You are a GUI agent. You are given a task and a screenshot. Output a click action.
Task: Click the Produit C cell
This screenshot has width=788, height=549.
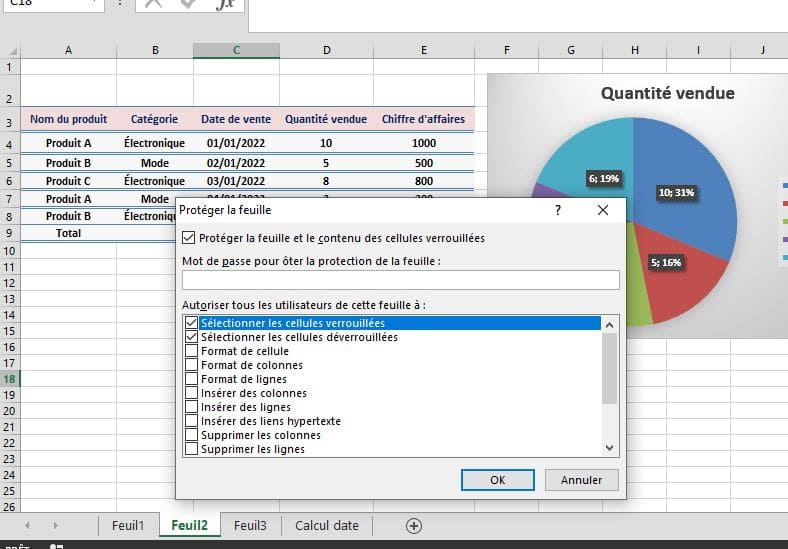(68, 181)
